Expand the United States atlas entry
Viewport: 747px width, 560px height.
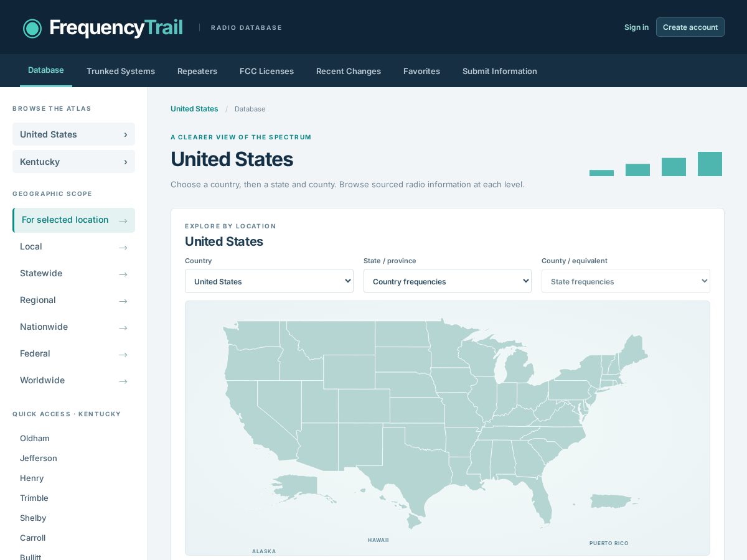(73, 134)
